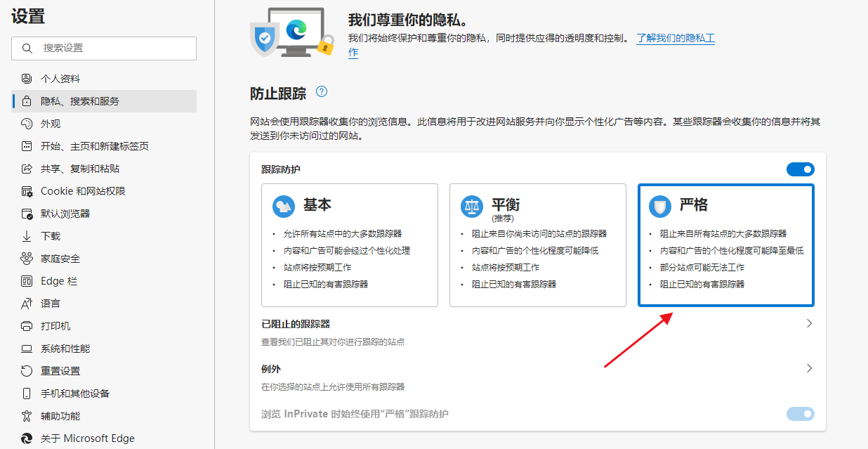Click the profile icon beside 个人资料
Image resolution: width=868 pixels, height=449 pixels.
point(27,79)
